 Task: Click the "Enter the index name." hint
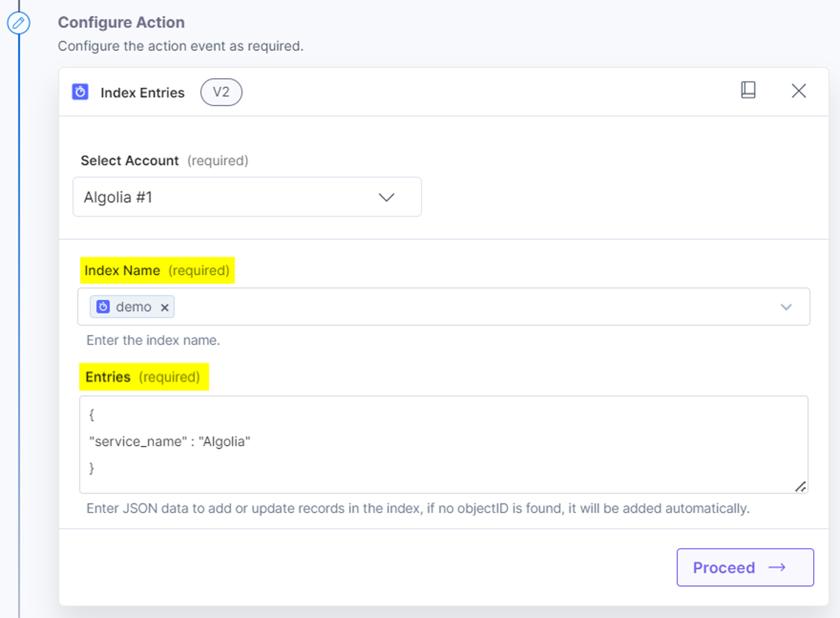pos(153,340)
